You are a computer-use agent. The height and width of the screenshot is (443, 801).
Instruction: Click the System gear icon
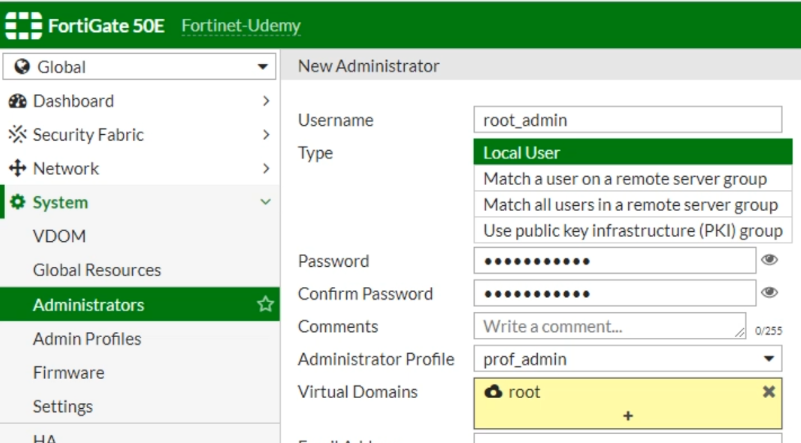tap(17, 202)
